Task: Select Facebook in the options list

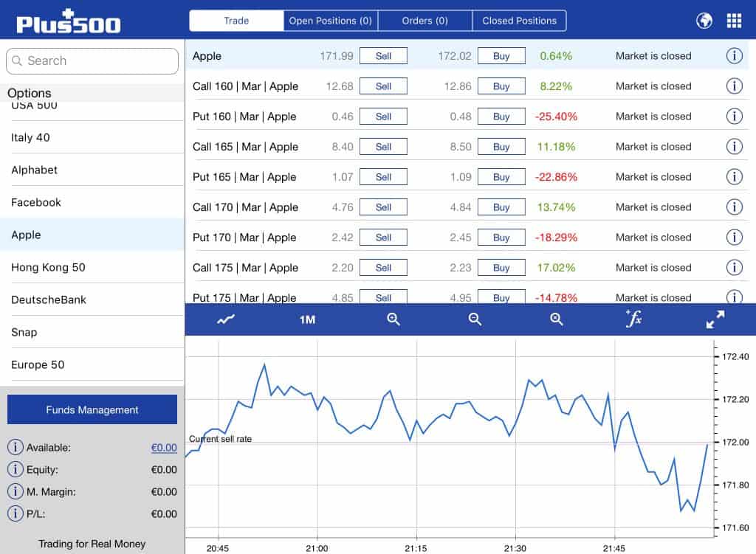Action: tap(92, 202)
